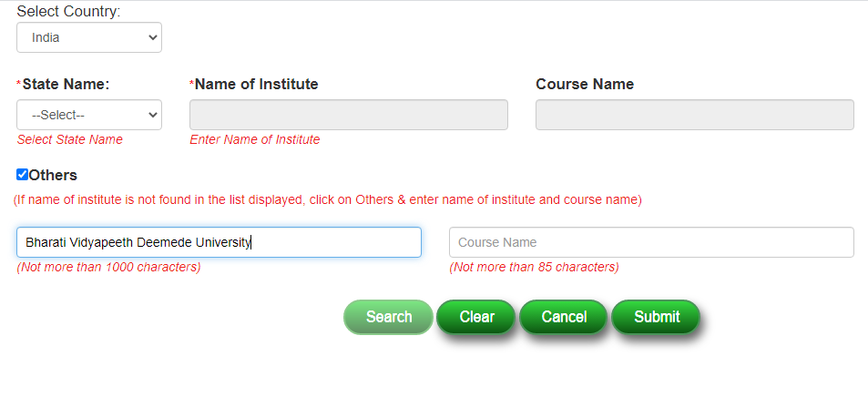The height and width of the screenshot is (397, 868).
Task: Focus the field containing Bharati Vidyapeeth Deemede University
Action: 219,242
